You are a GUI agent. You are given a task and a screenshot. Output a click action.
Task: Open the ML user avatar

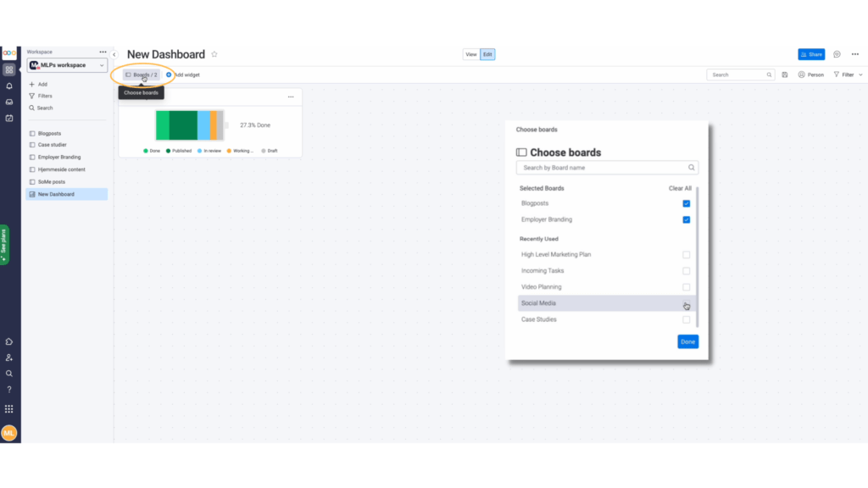coord(9,433)
